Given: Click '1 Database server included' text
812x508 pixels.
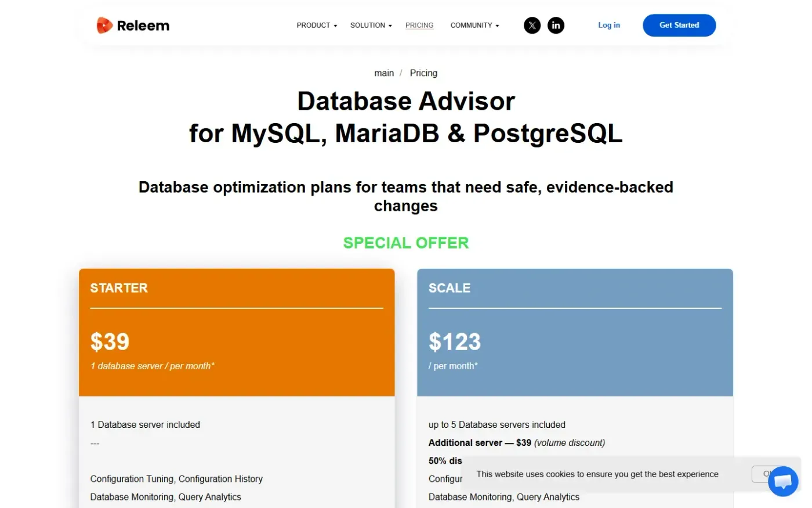Looking at the screenshot, I should pos(145,425).
